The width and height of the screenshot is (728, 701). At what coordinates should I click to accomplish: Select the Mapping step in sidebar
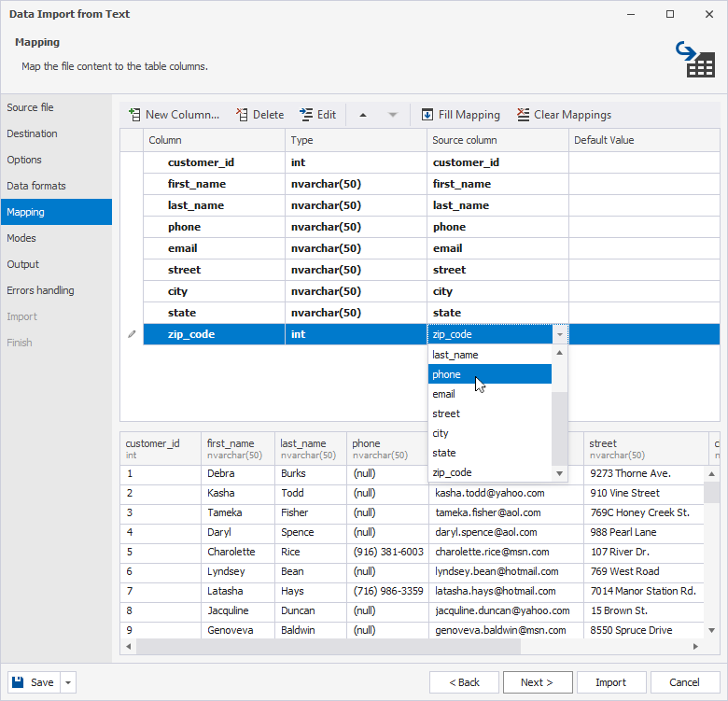[56, 212]
